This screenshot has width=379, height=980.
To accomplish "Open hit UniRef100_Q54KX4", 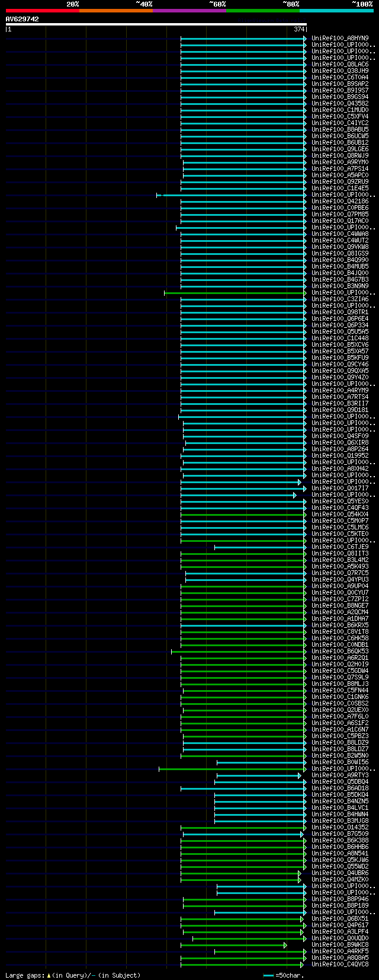I will [340, 515].
